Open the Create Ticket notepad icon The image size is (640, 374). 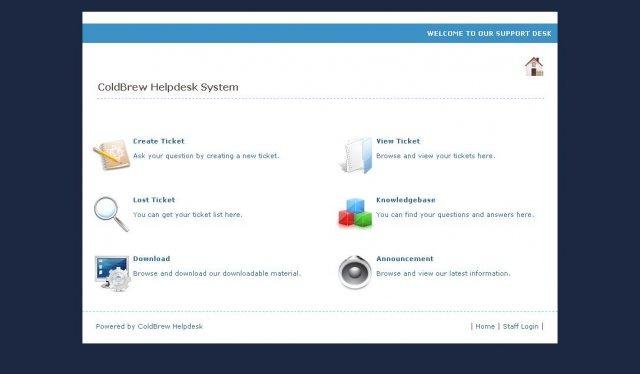coord(111,154)
